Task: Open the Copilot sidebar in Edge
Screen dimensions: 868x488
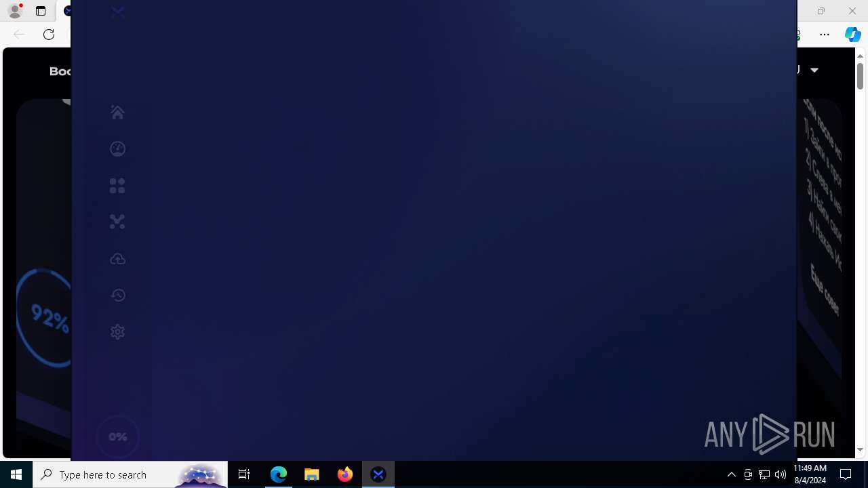Action: (852, 34)
